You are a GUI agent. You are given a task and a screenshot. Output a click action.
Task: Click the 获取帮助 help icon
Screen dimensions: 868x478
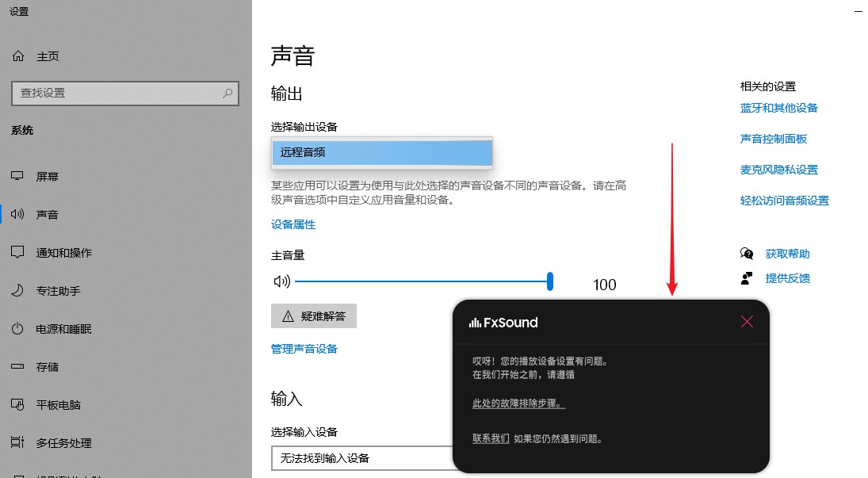coord(746,253)
